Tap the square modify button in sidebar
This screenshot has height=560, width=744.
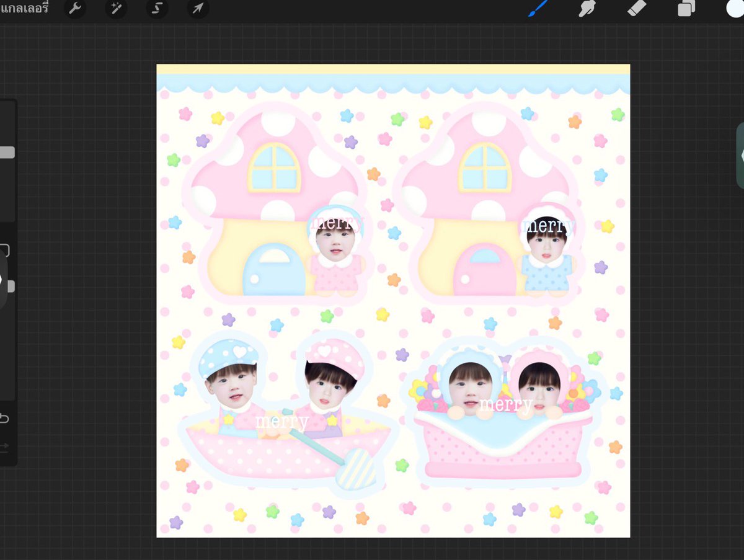(x=4, y=251)
